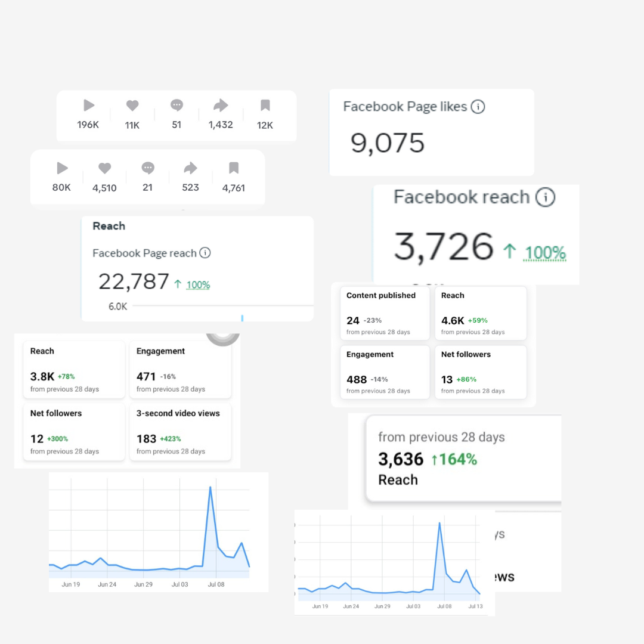The height and width of the screenshot is (644, 644).
Task: Open info icon next to Facebook reach
Action: (x=546, y=197)
